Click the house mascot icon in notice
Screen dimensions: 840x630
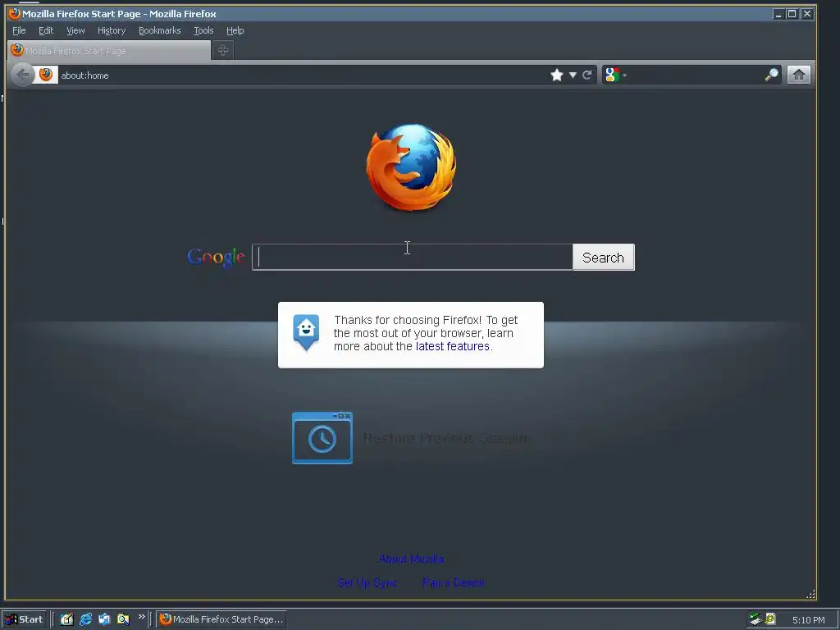306,332
